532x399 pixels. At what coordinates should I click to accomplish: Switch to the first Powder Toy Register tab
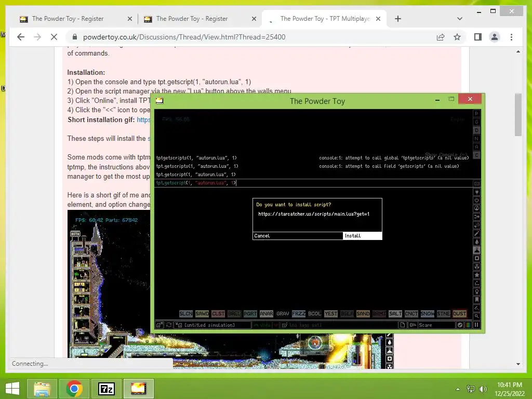(x=76, y=19)
